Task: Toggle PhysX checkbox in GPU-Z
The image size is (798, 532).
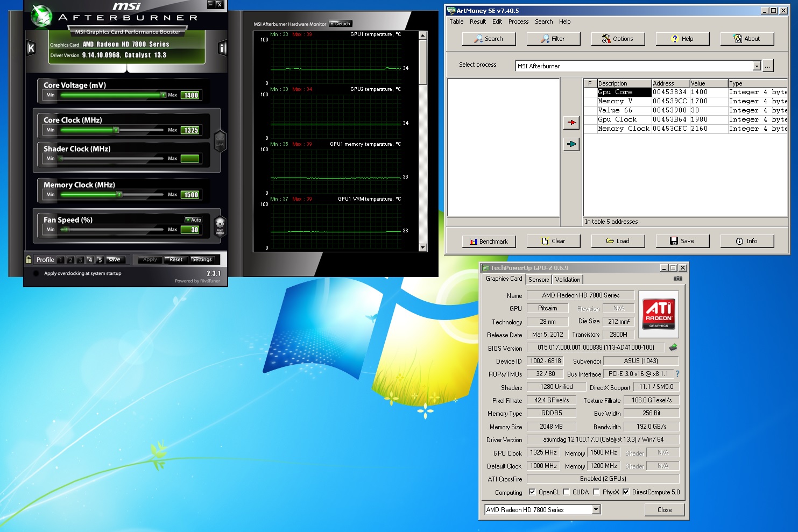Action: [x=596, y=492]
